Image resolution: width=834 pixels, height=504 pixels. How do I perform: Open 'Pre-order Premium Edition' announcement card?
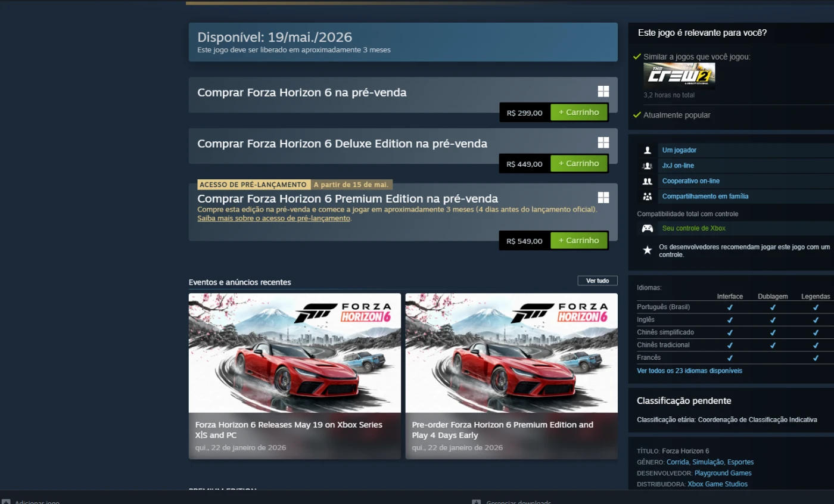(511, 375)
